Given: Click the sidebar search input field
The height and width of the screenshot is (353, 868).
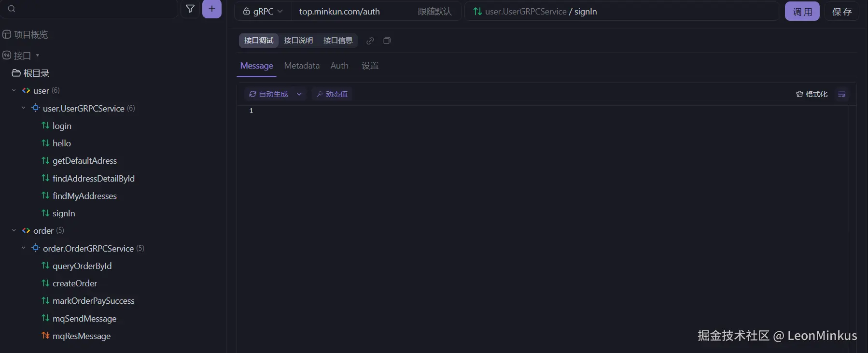Looking at the screenshot, I should pos(89,9).
